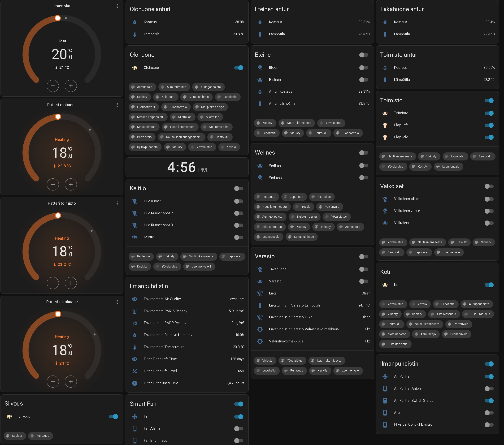Increase Ilmastointi temperature with plus button
Screen dimensions: 504x445
71,86
